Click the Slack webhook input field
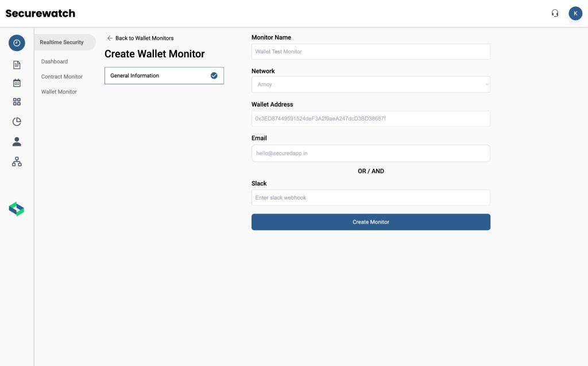The image size is (588, 366). click(x=370, y=197)
